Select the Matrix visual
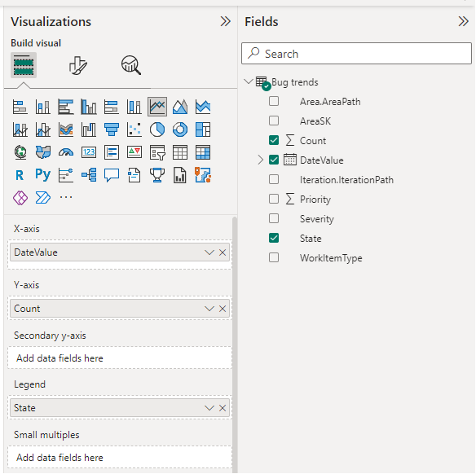This screenshot has height=474, width=476. [203, 152]
